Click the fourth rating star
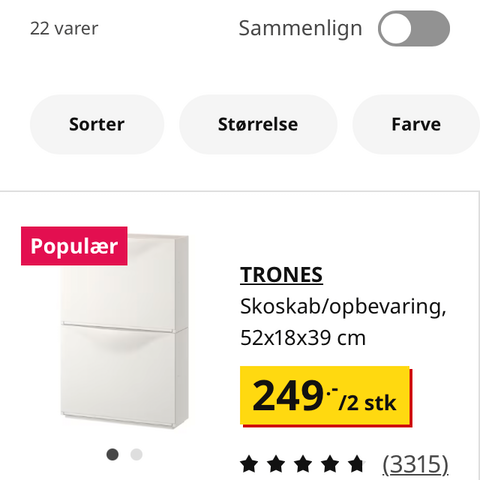The image size is (480, 480). pos(330,464)
